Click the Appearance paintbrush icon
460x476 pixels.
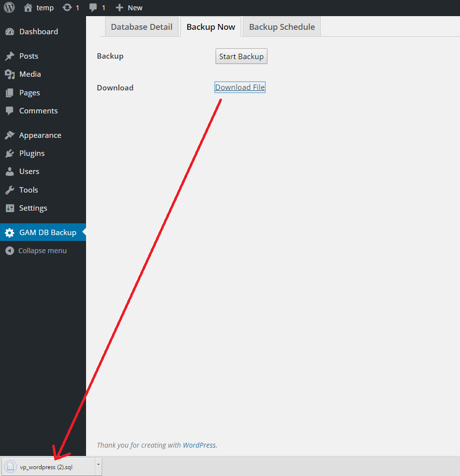(10, 135)
